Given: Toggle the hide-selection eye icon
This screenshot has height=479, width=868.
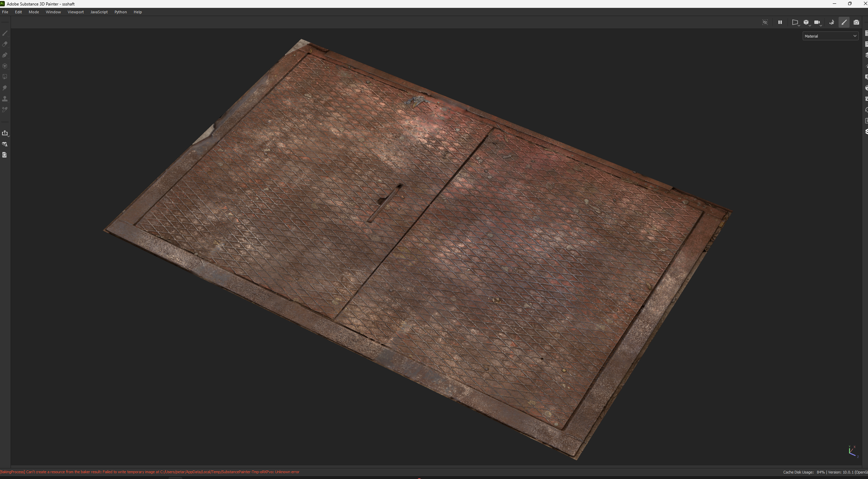Looking at the screenshot, I should tap(765, 22).
